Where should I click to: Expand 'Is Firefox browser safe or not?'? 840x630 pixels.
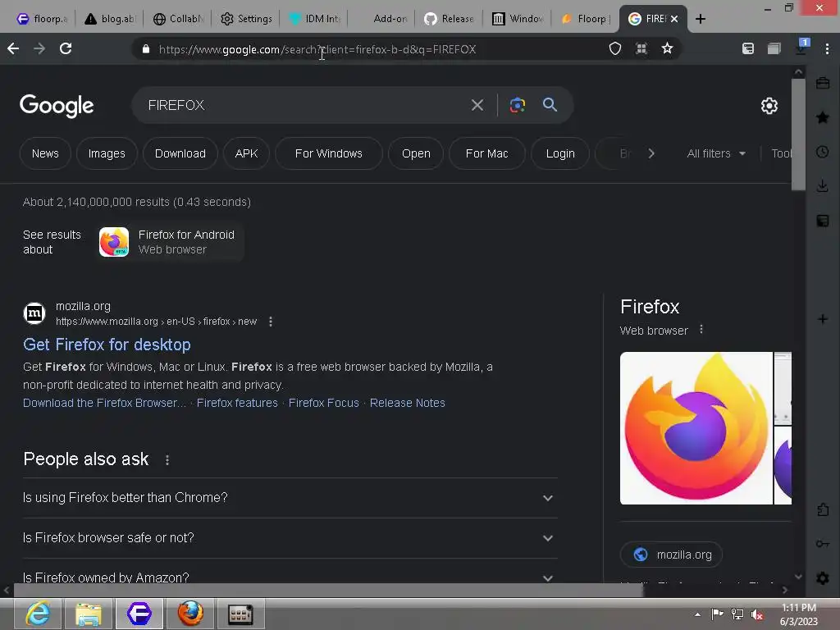(290, 538)
